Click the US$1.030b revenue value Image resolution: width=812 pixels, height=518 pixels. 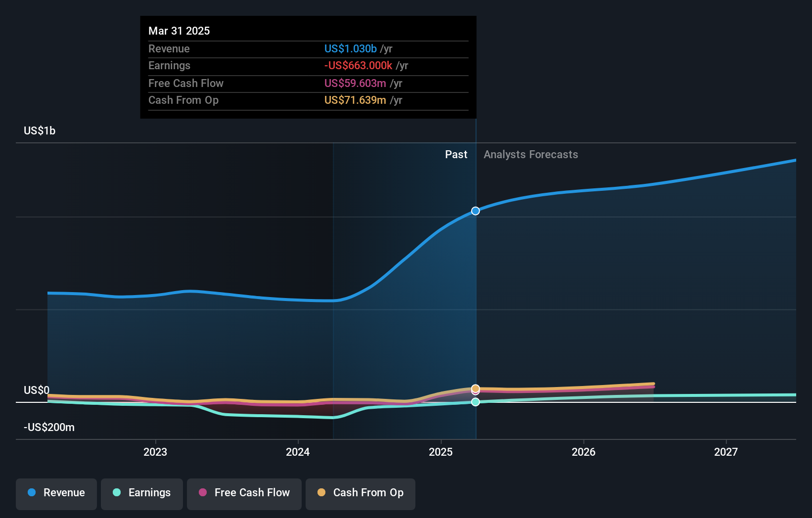point(351,48)
